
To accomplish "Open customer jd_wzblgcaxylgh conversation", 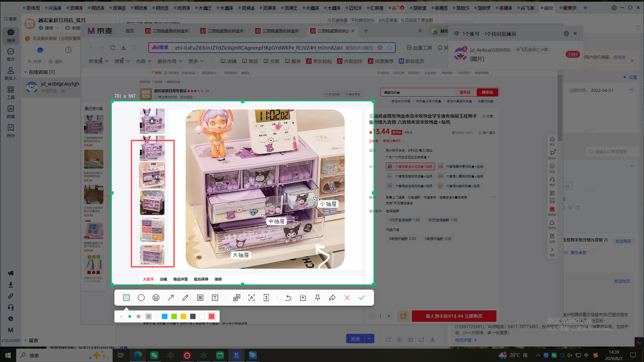I will [51, 87].
